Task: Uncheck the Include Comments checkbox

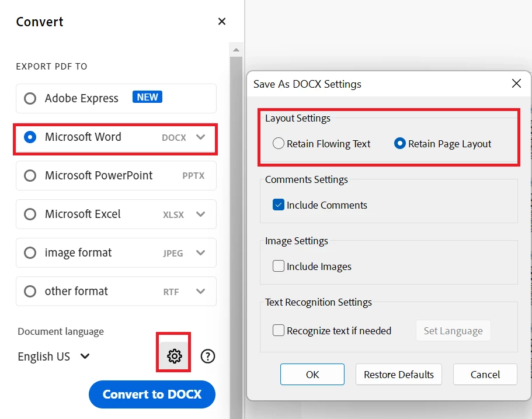Action: (278, 205)
